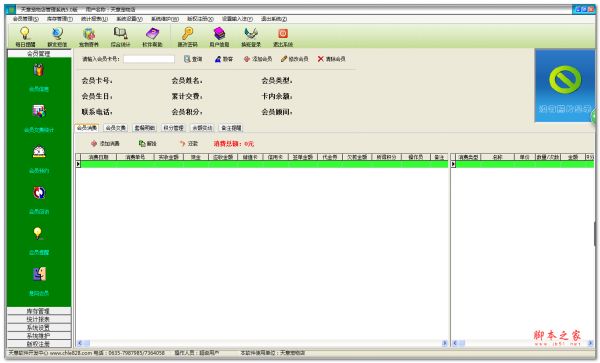Open the daily reminder lightbulb toolbar icon
The width and height of the screenshot is (600, 363).
25,34
